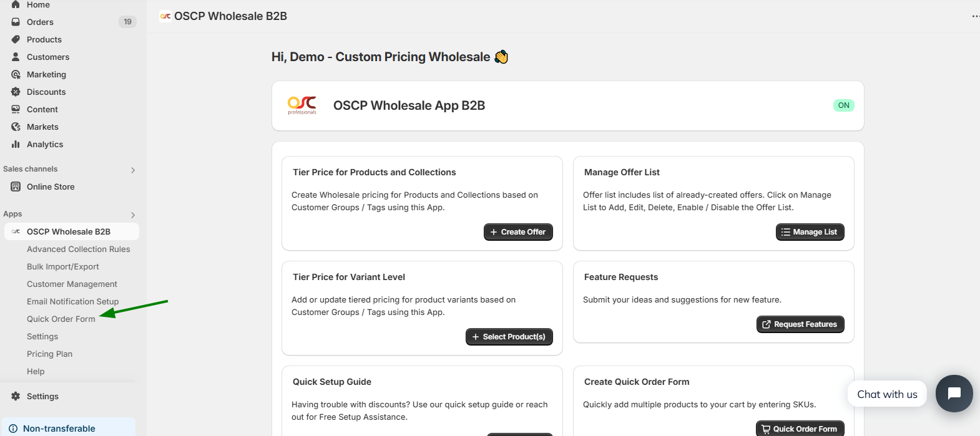The width and height of the screenshot is (980, 436).
Task: Open the chat bubble widget
Action: [x=954, y=394]
